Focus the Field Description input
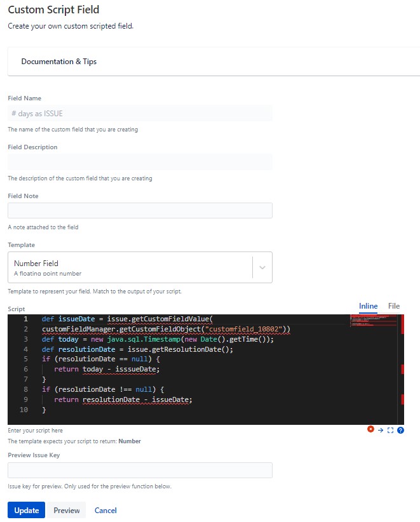The height and width of the screenshot is (522, 420). pos(140,162)
